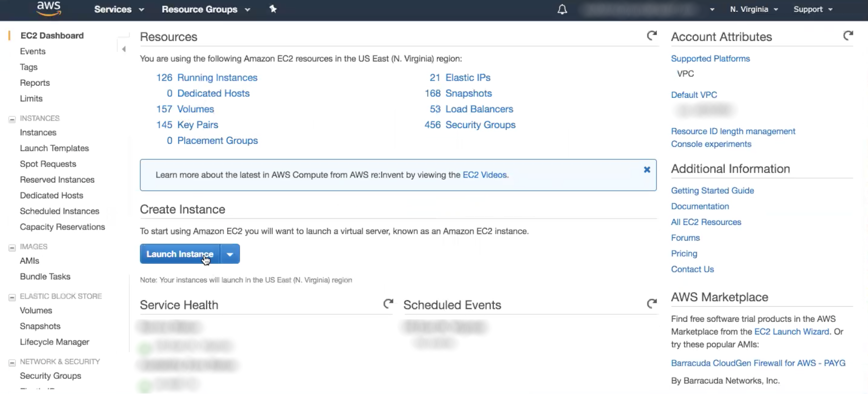This screenshot has width=868, height=394.
Task: Open the blurred account name dropdown
Action: tap(647, 9)
